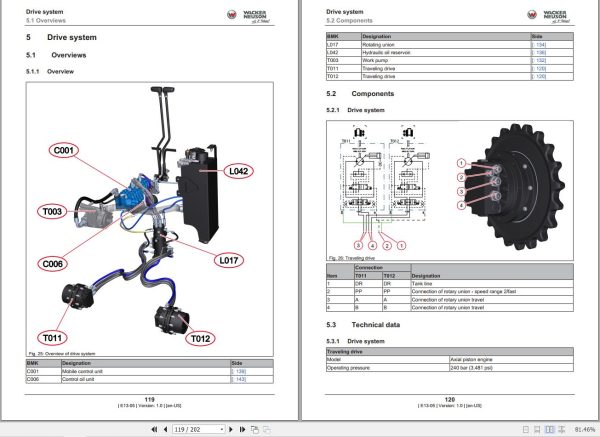Jump to the last page
The height and width of the screenshot is (437, 600).
pyautogui.click(x=242, y=429)
